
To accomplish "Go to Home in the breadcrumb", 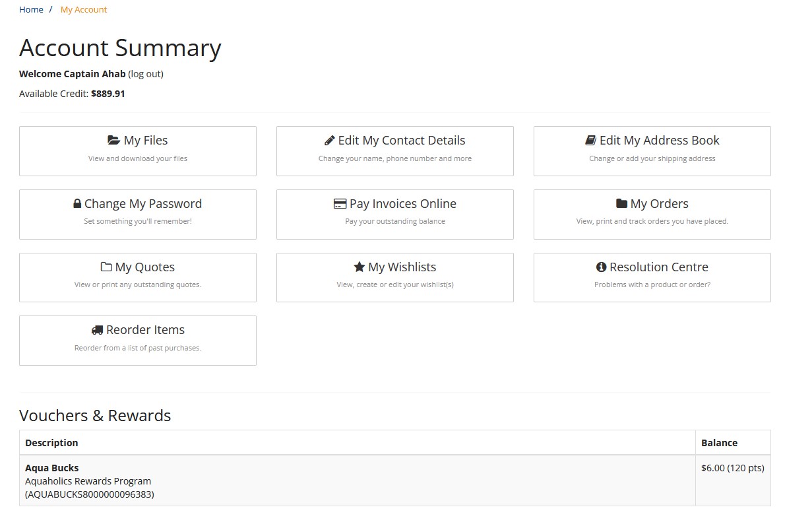I will (x=31, y=9).
